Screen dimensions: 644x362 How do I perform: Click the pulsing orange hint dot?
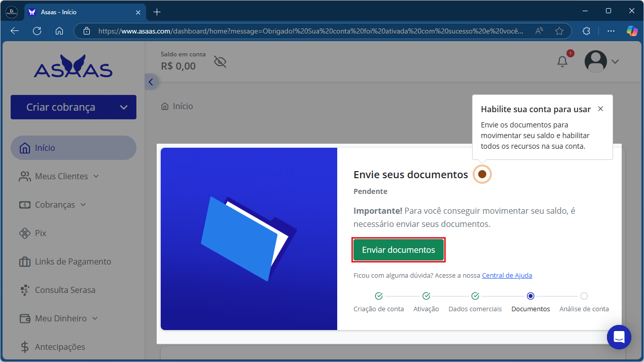pyautogui.click(x=482, y=174)
